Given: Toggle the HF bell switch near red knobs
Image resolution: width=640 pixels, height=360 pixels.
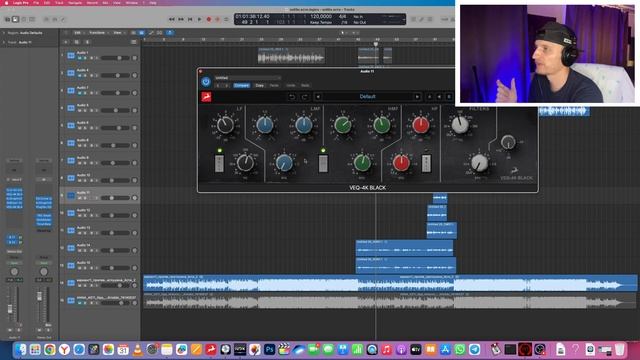Looking at the screenshot, I should [426, 163].
